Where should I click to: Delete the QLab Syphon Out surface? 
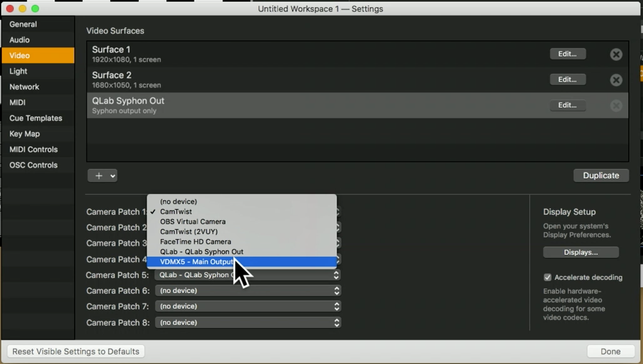coord(616,105)
